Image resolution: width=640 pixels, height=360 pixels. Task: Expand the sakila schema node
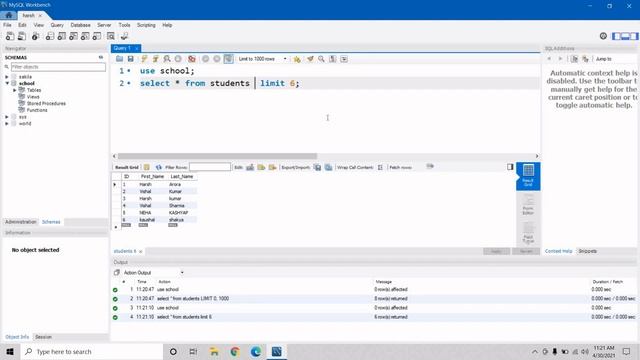(7, 77)
